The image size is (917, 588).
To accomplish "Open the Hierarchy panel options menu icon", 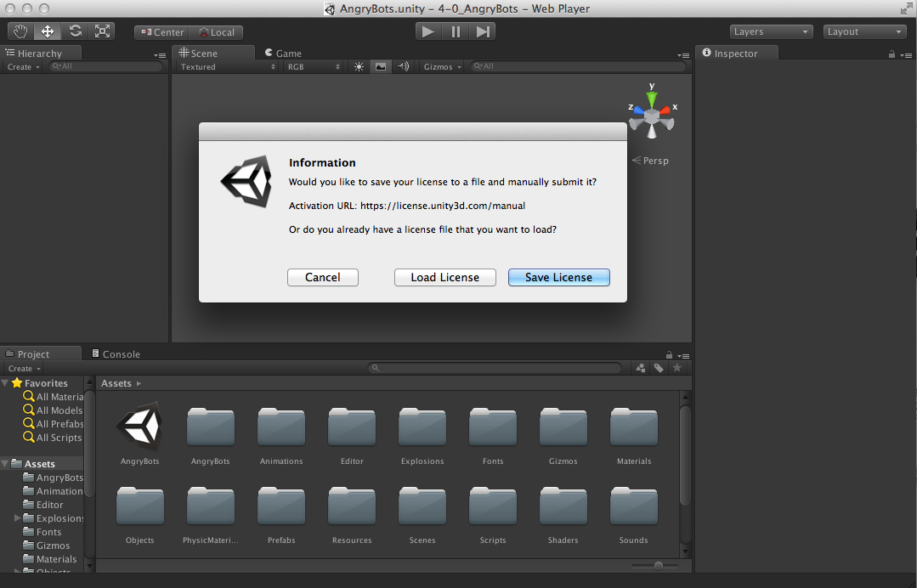I will (161, 55).
